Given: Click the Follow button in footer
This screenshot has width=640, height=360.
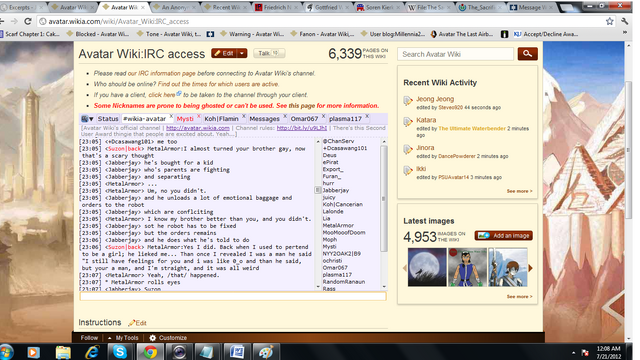Looking at the screenshot, I should click(89, 338).
